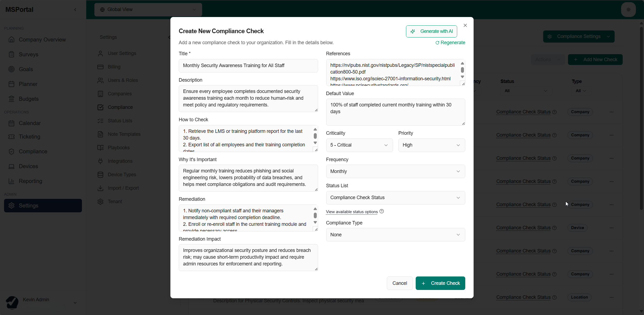The height and width of the screenshot is (315, 644).
Task: Click the Budgets bank icon
Action: (11, 99)
